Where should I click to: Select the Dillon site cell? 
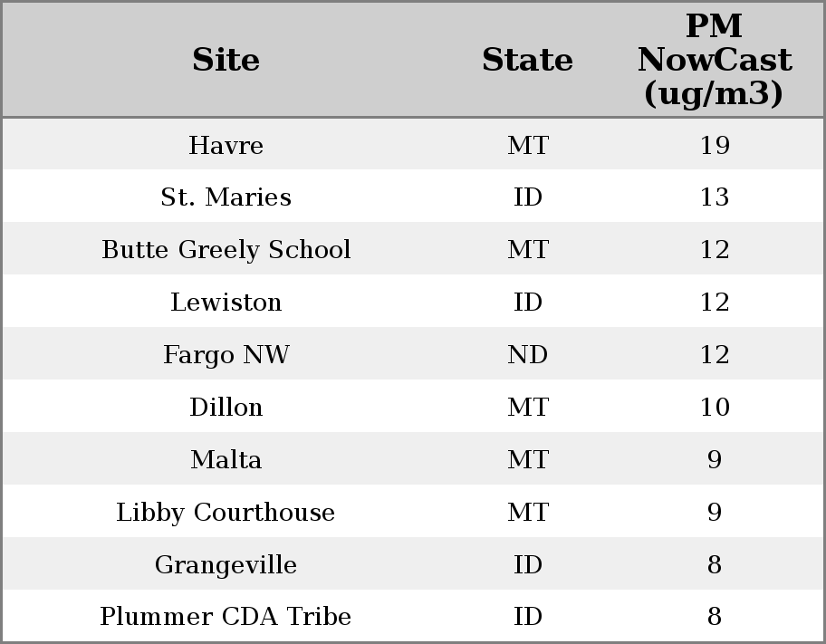coord(226,408)
